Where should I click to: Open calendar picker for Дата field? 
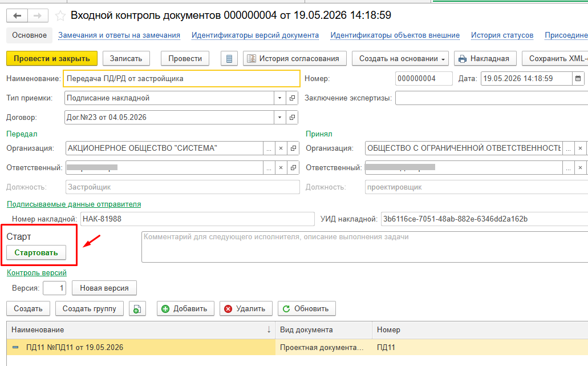coord(578,78)
